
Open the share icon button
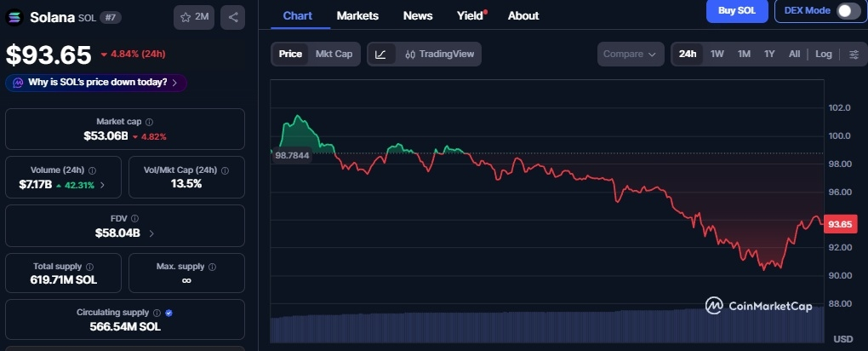[233, 17]
